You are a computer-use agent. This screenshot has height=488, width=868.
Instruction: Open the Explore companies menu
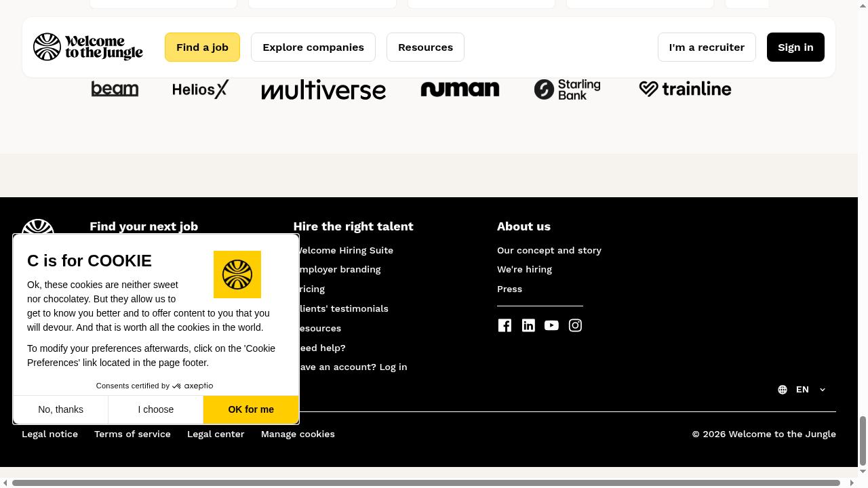tap(313, 47)
